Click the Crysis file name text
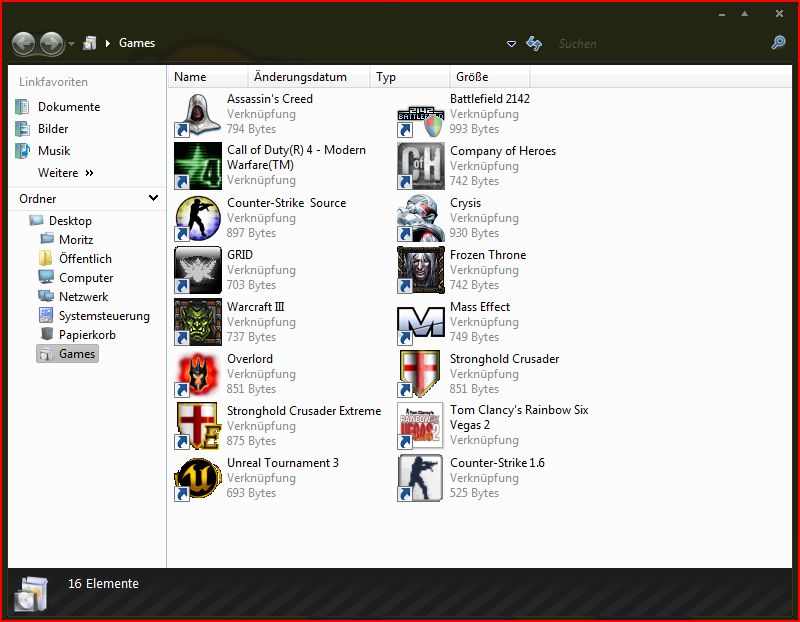Viewport: 800px width, 622px height. click(x=465, y=203)
